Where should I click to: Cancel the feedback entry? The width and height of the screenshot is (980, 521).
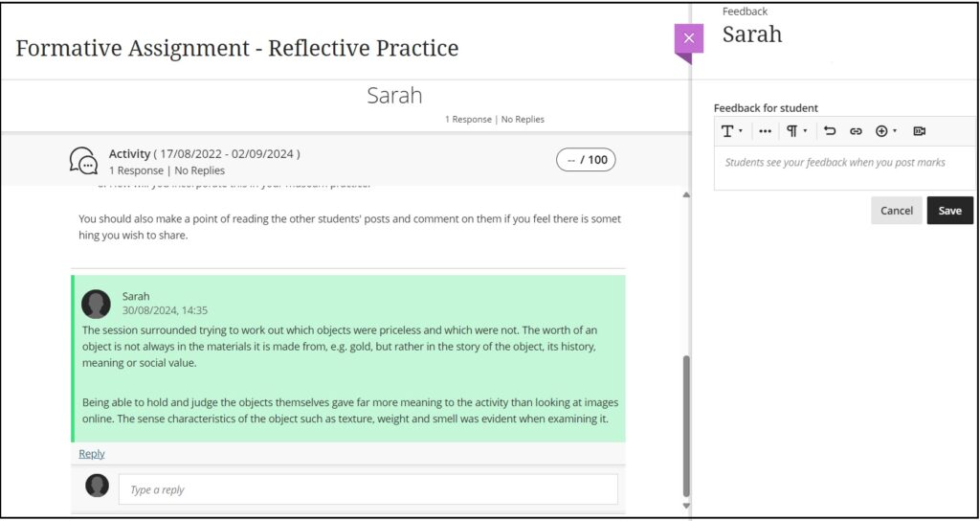click(896, 210)
